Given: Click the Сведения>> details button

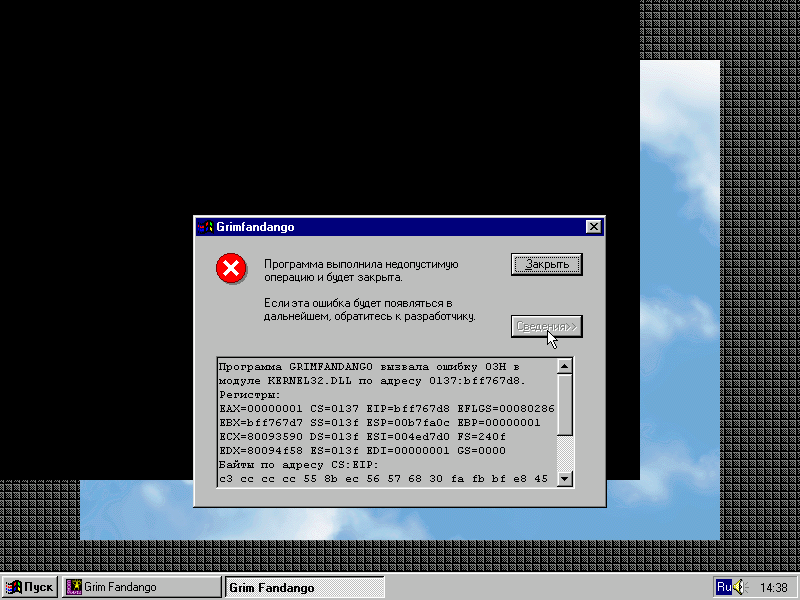Looking at the screenshot, I should click(x=546, y=327).
